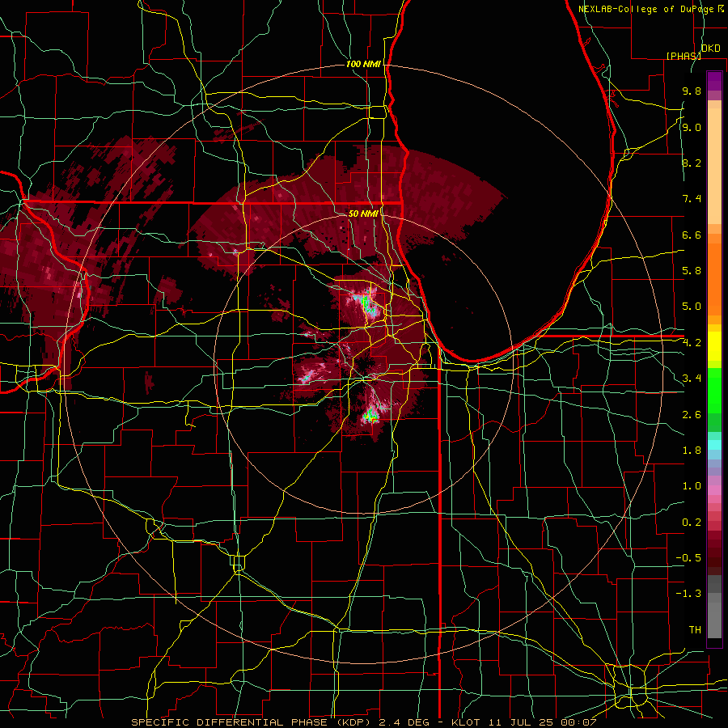Click the 4.2 scale value
Screen dimensions: 728x728
pyautogui.click(x=692, y=343)
